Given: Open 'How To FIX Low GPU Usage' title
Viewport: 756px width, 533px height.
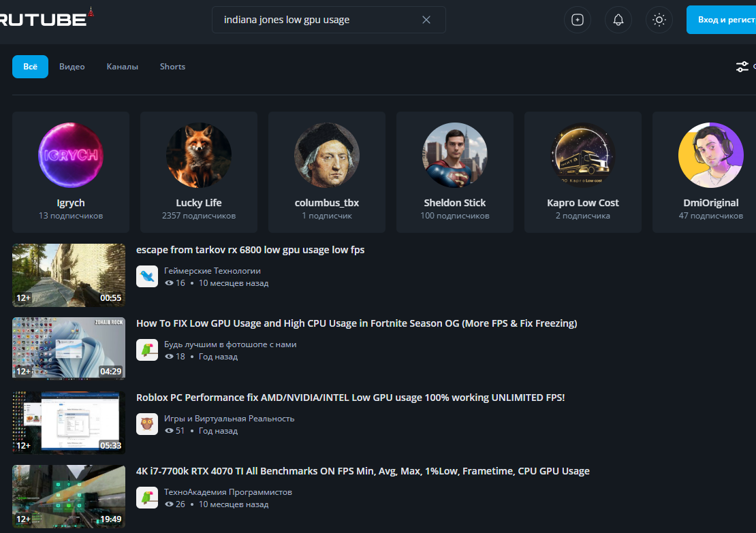Looking at the screenshot, I should pyautogui.click(x=356, y=323).
